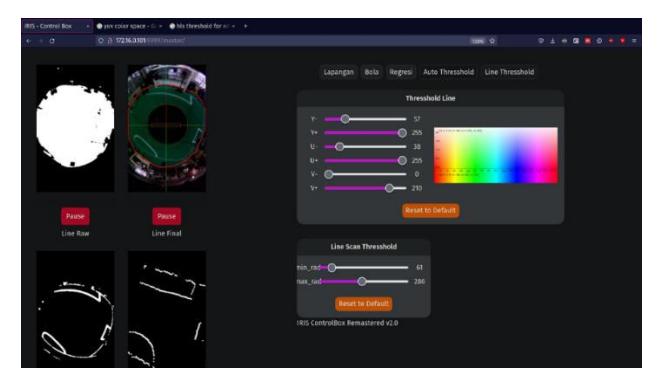Open the browser hamburger menu

[634, 41]
